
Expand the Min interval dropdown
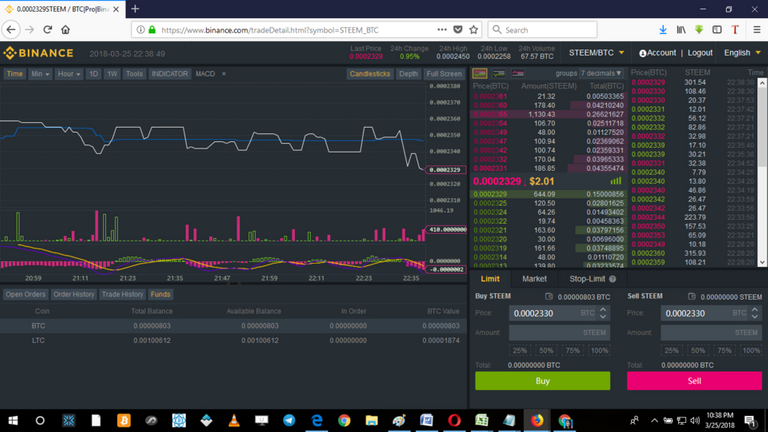pos(40,74)
